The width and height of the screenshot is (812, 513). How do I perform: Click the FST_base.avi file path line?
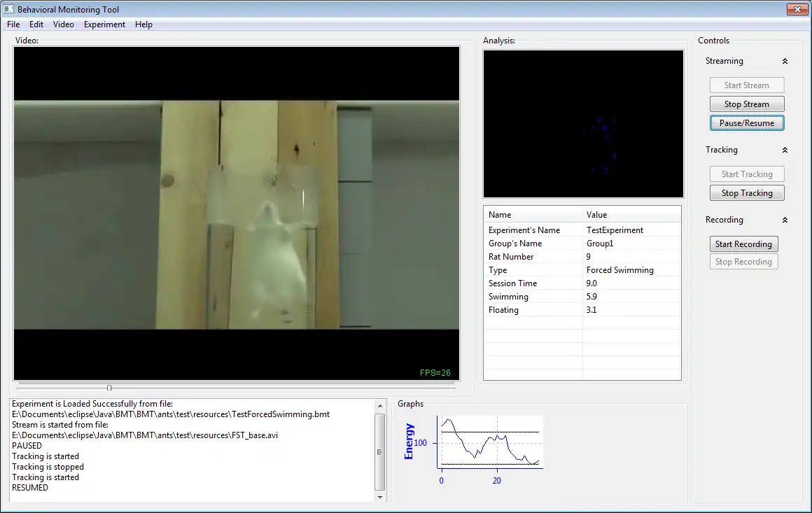(145, 435)
